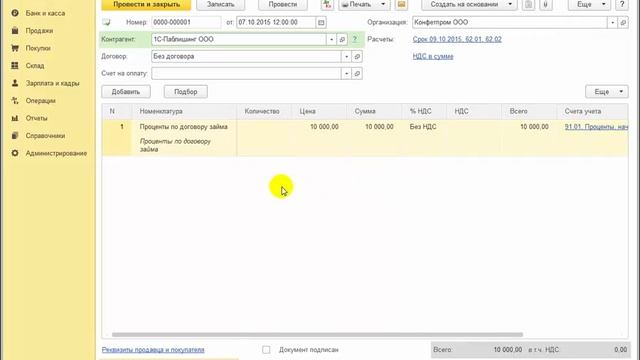Select cell Проценты по договору займа
This screenshot has height=360, width=640.
click(184, 127)
